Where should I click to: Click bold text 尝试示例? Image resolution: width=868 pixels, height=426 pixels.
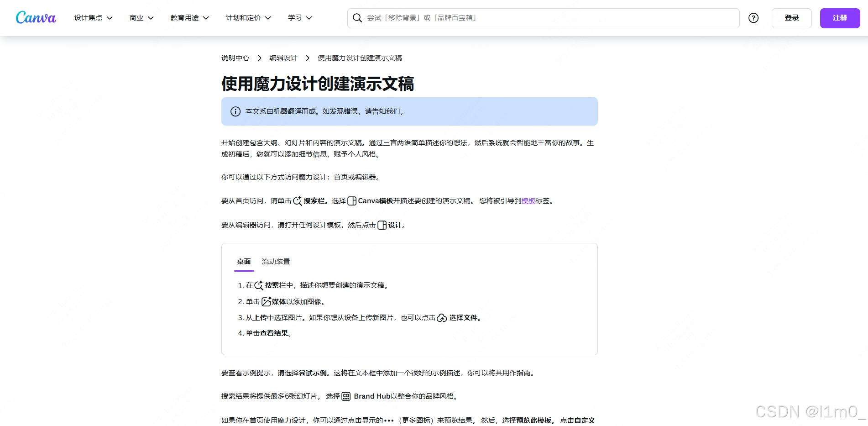point(313,373)
